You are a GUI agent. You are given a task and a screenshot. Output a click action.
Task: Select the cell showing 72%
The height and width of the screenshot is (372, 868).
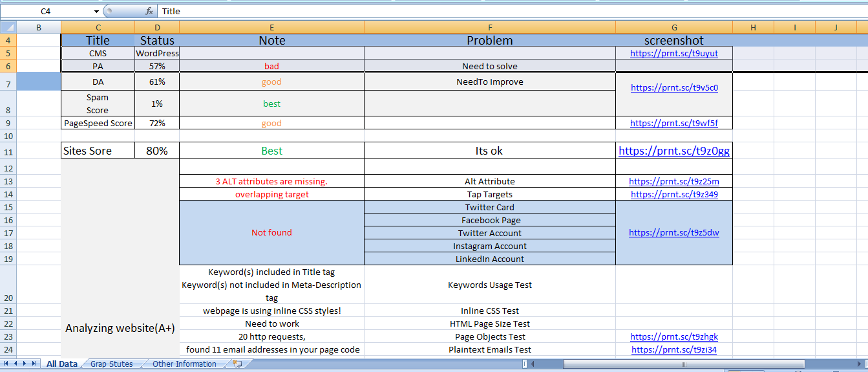pos(157,123)
